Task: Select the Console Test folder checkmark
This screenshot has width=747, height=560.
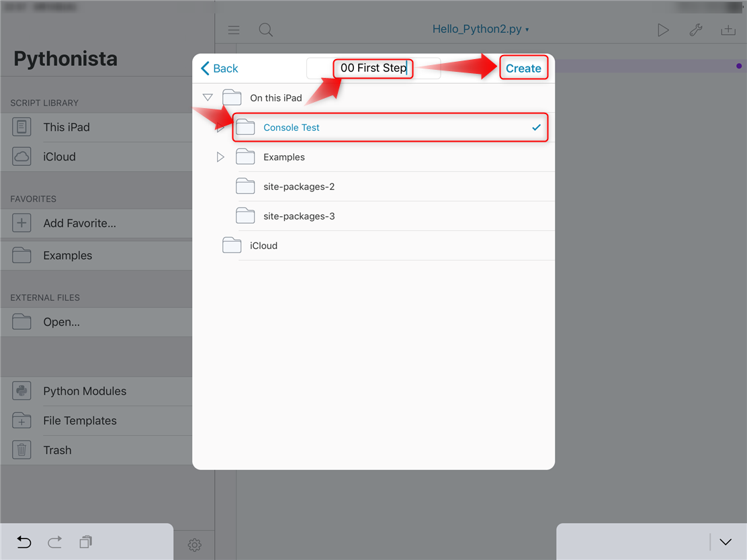Action: click(x=536, y=128)
